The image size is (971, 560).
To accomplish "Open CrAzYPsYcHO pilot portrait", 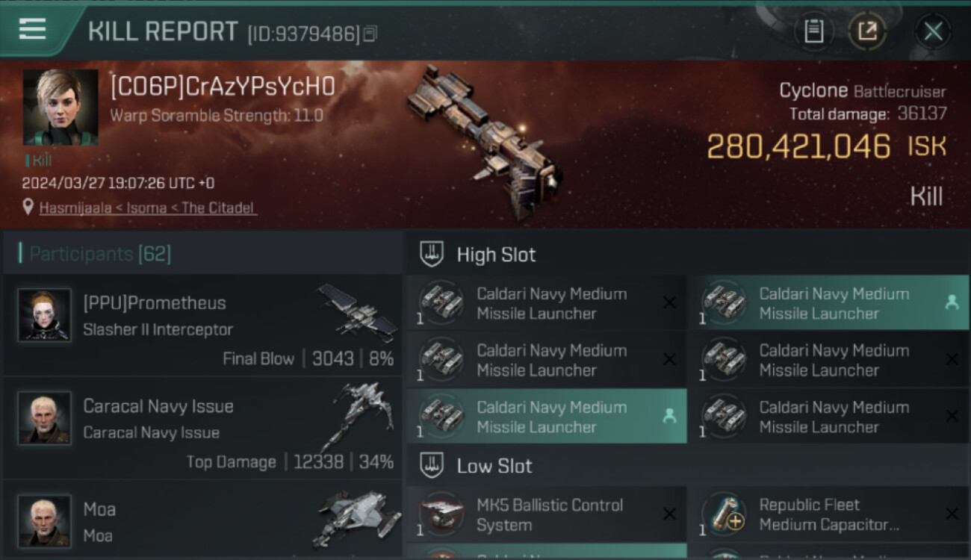I will [x=61, y=107].
